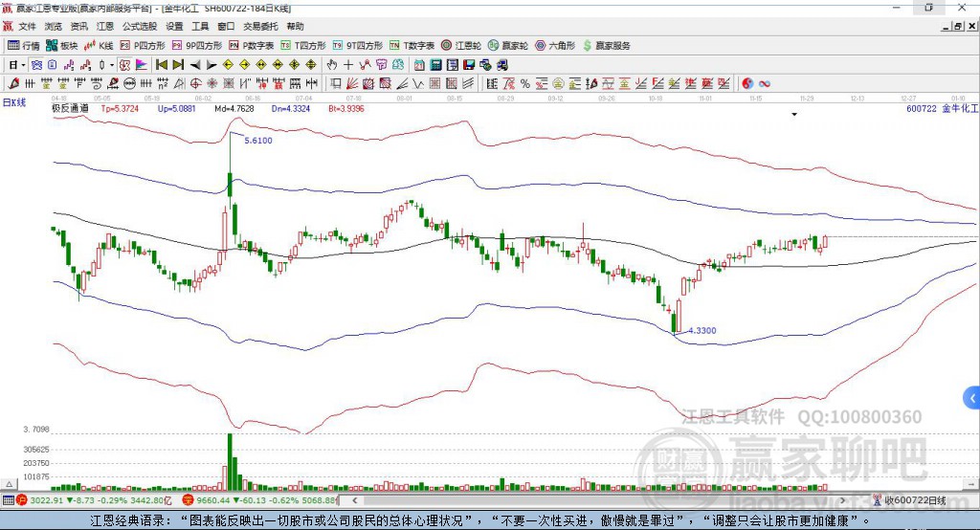Step chart left with black left arrow
980x530 pixels.
[195, 65]
